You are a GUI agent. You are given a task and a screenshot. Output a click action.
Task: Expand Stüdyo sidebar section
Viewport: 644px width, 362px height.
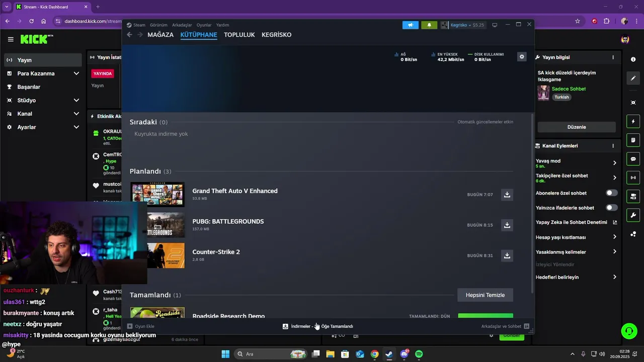click(x=43, y=100)
